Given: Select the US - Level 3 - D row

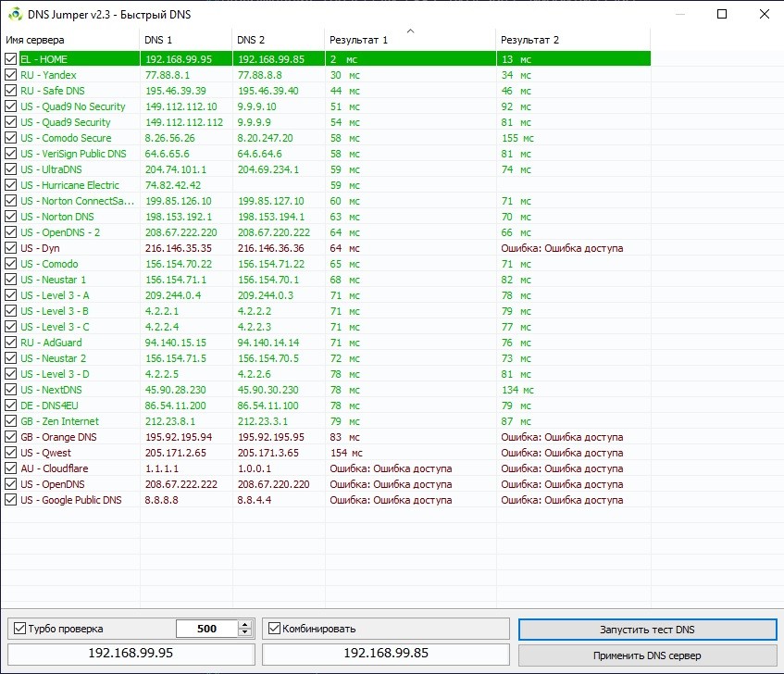Looking at the screenshot, I should [326, 374].
